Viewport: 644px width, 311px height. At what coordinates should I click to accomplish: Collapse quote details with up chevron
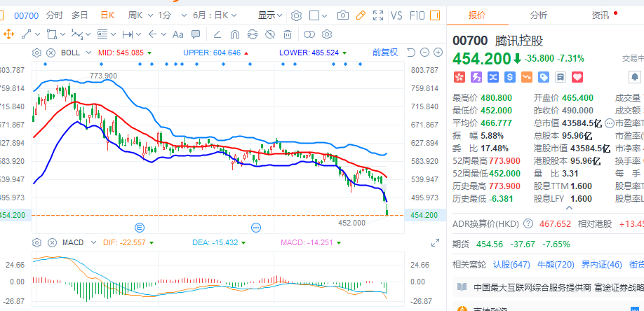pos(569,207)
